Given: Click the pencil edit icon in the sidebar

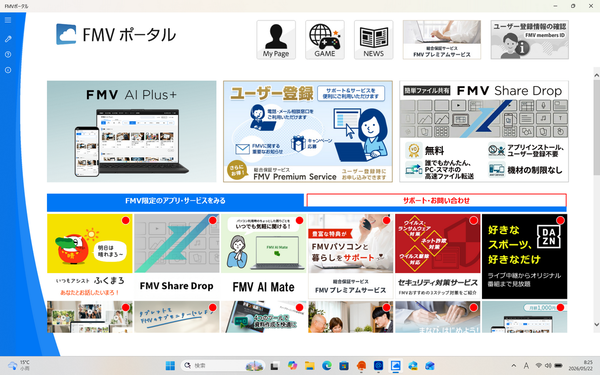Looking at the screenshot, I should (8, 39).
